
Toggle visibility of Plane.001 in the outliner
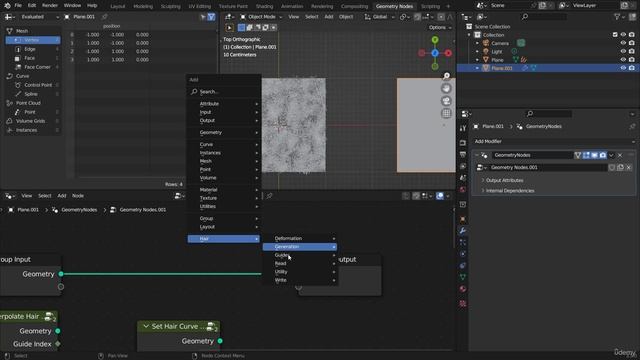pos(623,68)
